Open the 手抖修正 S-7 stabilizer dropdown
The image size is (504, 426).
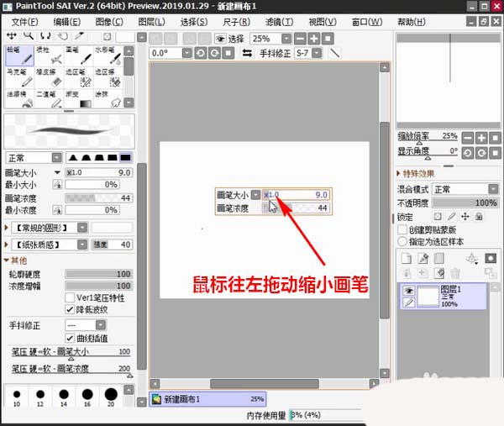[317, 53]
